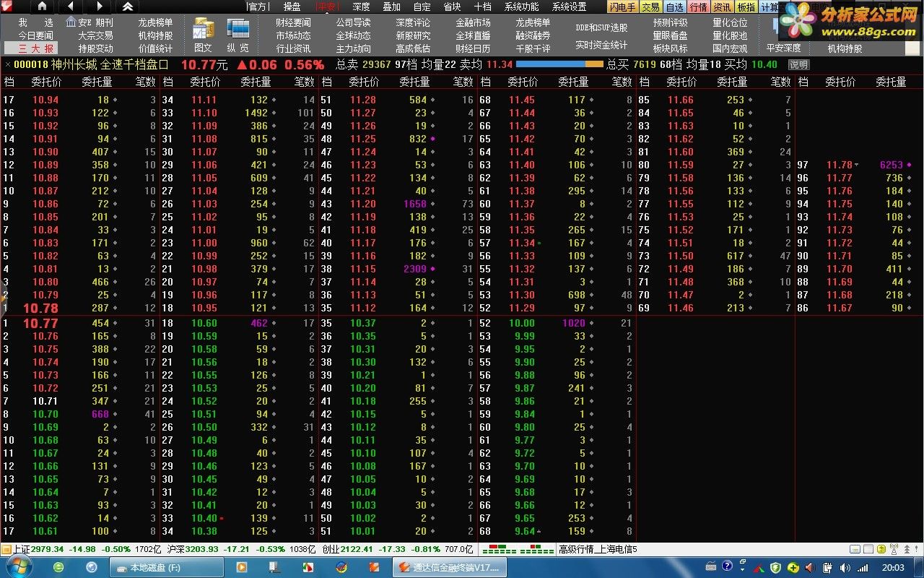Click the bank icon next to 安E 期刊
This screenshot has height=578, width=924.
(x=71, y=22)
